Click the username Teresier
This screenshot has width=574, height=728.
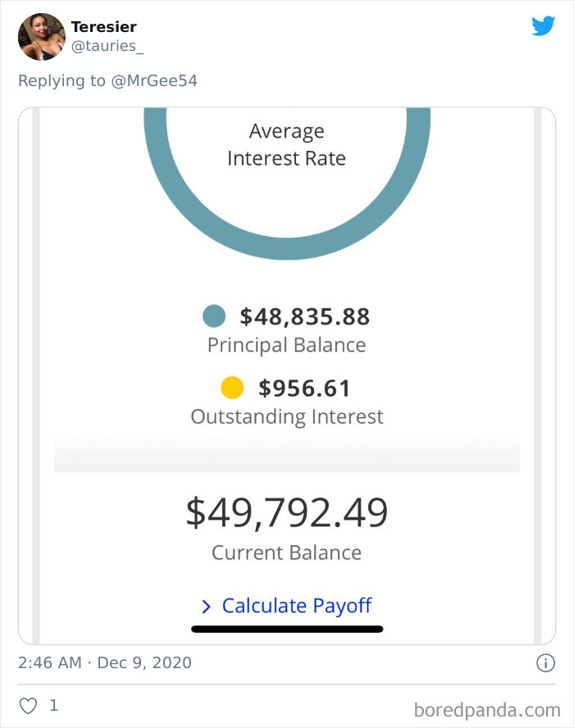pyautogui.click(x=104, y=26)
